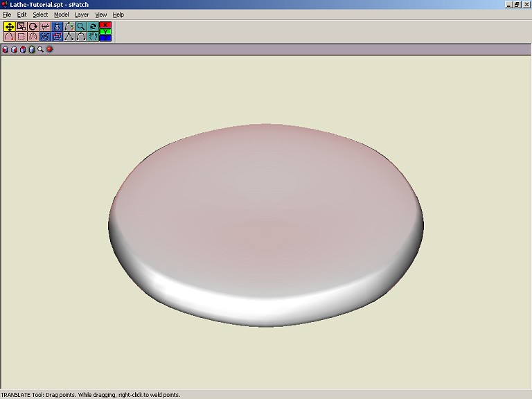Screen dimensions: 532x399
Task: Click the grey curve with green line icon
Action: [69, 26]
